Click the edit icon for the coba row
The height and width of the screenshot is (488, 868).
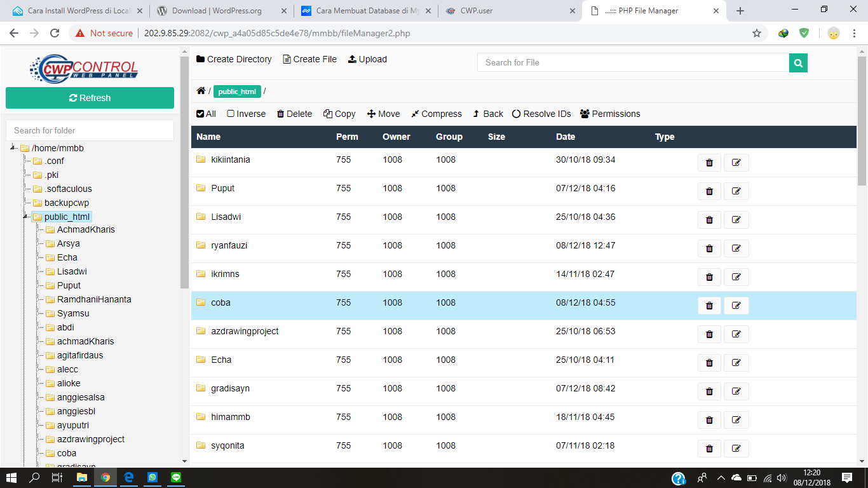(736, 306)
